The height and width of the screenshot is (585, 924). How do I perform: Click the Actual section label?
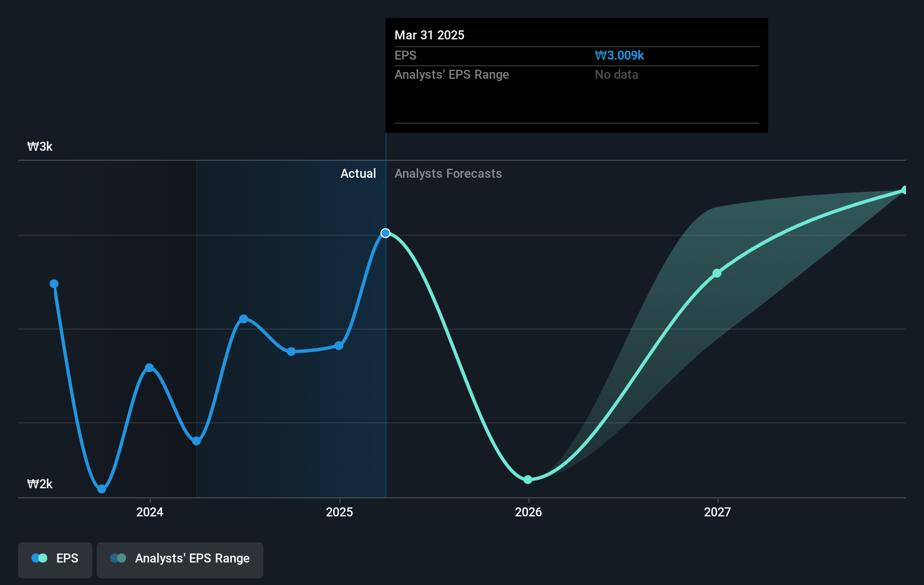tap(358, 173)
